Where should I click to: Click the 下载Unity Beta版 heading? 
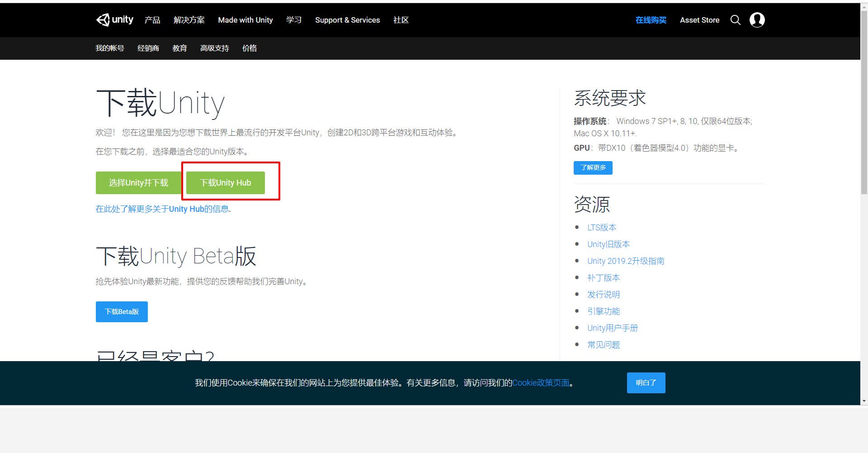176,256
